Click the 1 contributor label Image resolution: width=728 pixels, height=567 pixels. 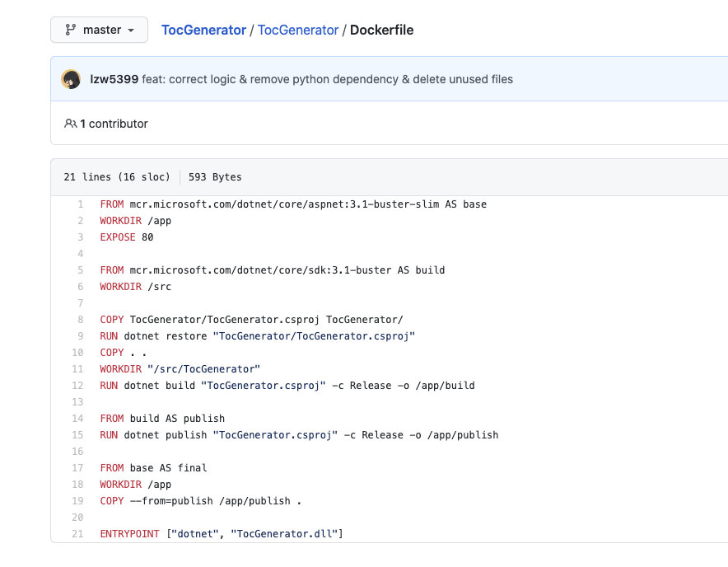[x=114, y=124]
